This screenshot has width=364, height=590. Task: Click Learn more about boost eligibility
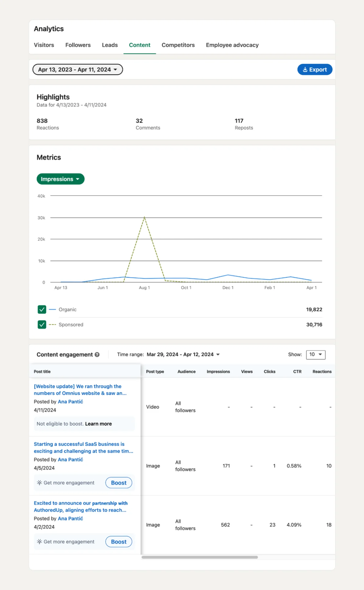(98, 424)
